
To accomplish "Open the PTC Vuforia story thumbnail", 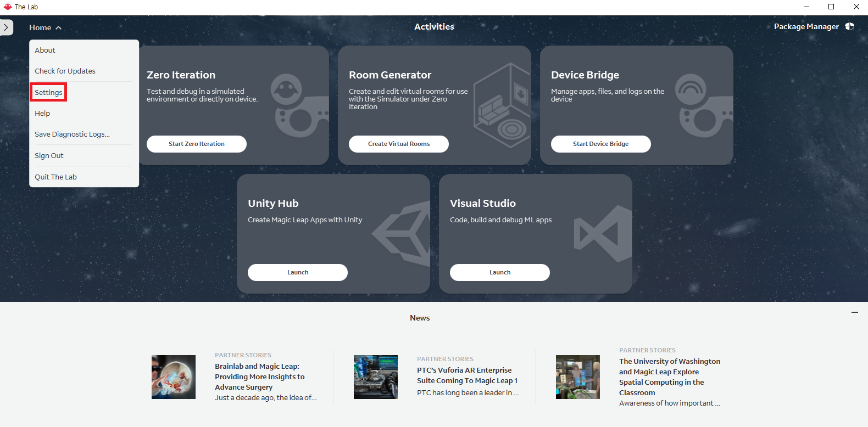I will coord(376,377).
